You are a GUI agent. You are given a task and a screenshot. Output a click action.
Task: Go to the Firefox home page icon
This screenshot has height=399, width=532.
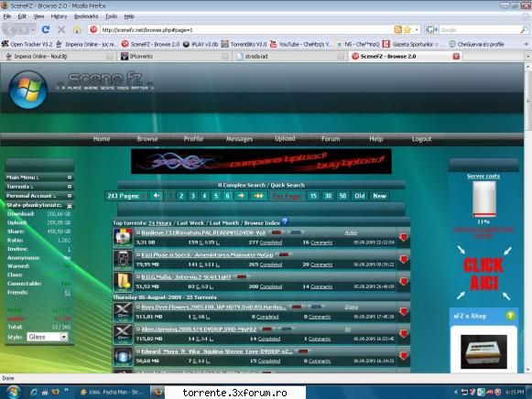click(x=77, y=29)
